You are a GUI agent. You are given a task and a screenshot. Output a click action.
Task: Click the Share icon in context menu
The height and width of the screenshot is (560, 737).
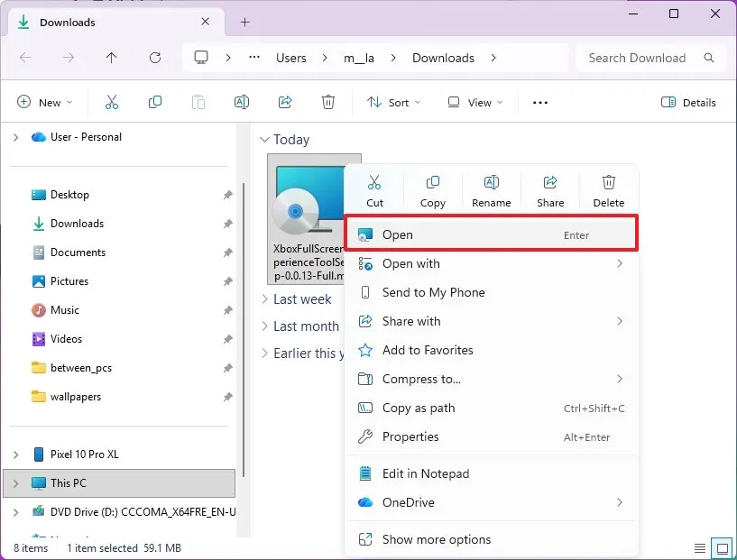tap(550, 190)
